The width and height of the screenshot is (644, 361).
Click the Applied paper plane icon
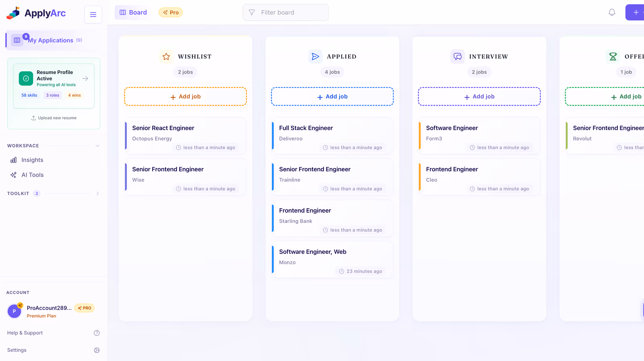click(x=315, y=56)
